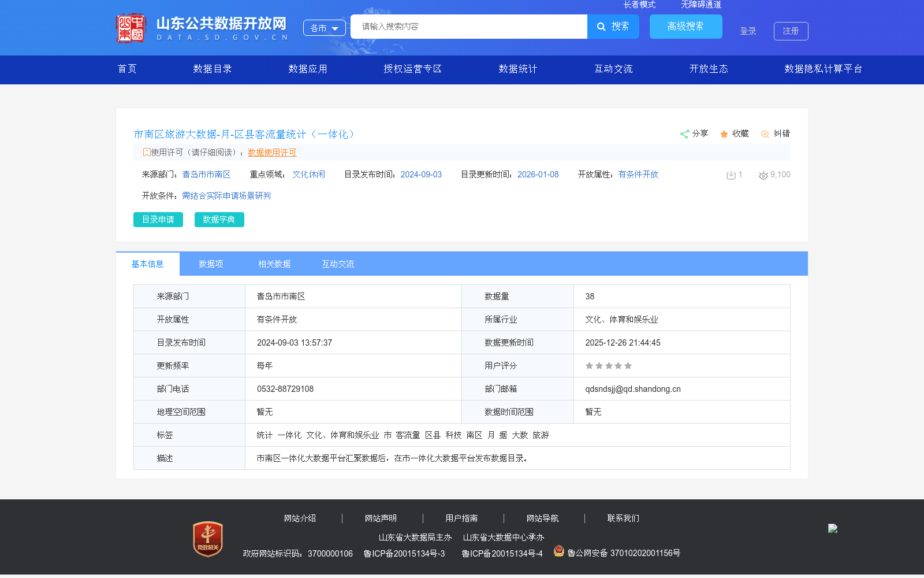Viewport: 924px width, 578px height.
Task: Open 开放生态 in navigation
Action: (709, 69)
